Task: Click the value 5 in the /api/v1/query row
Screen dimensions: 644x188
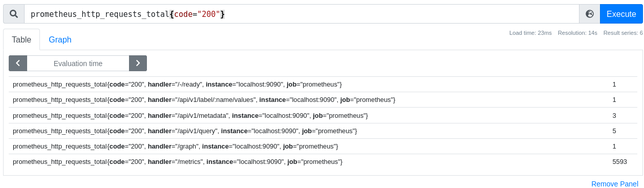Action: point(614,131)
